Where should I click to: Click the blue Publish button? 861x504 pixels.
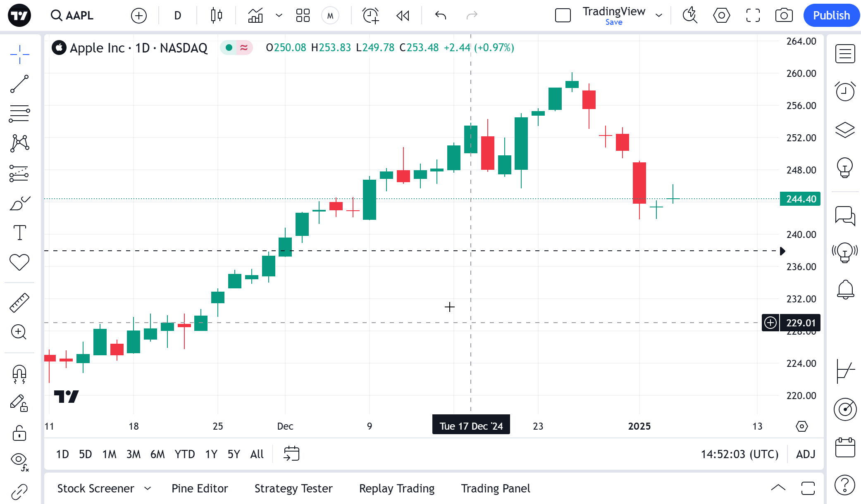(831, 16)
